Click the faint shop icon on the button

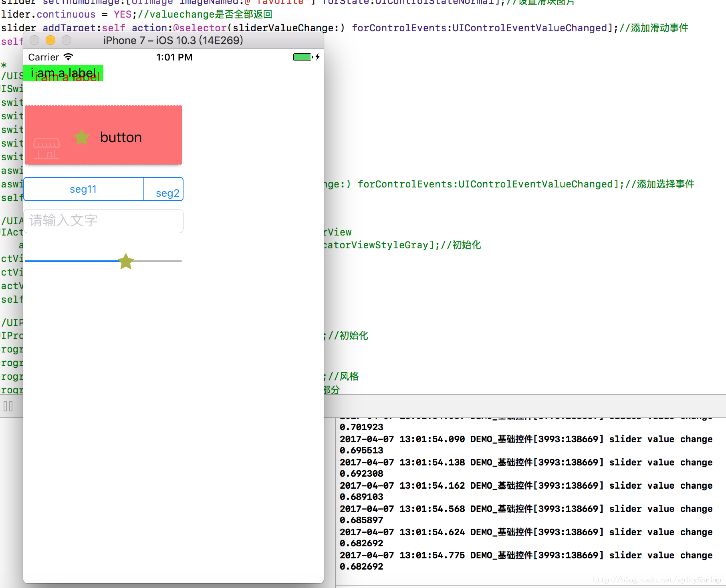[46, 149]
